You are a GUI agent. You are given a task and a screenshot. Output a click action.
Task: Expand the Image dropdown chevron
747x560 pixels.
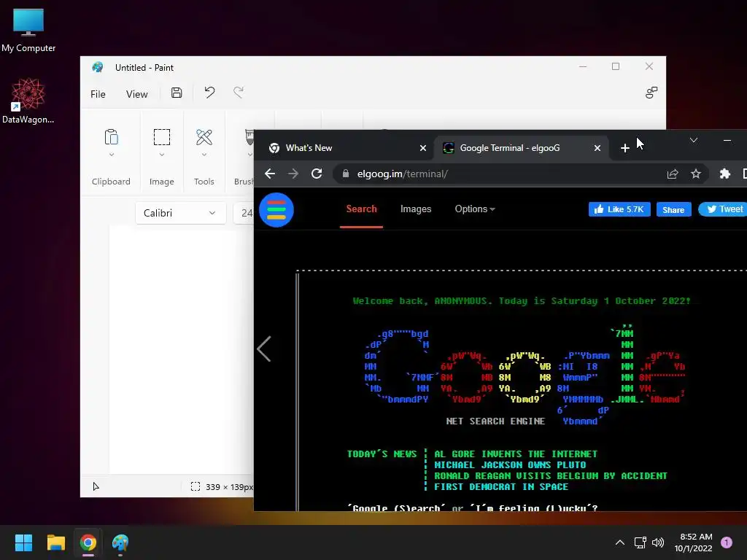pos(161,155)
